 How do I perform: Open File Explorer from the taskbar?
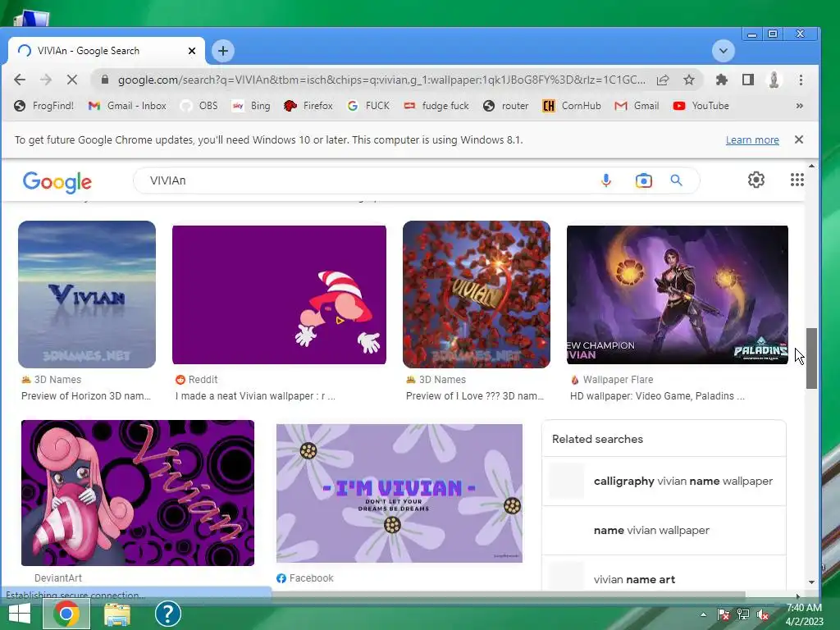[x=117, y=614]
